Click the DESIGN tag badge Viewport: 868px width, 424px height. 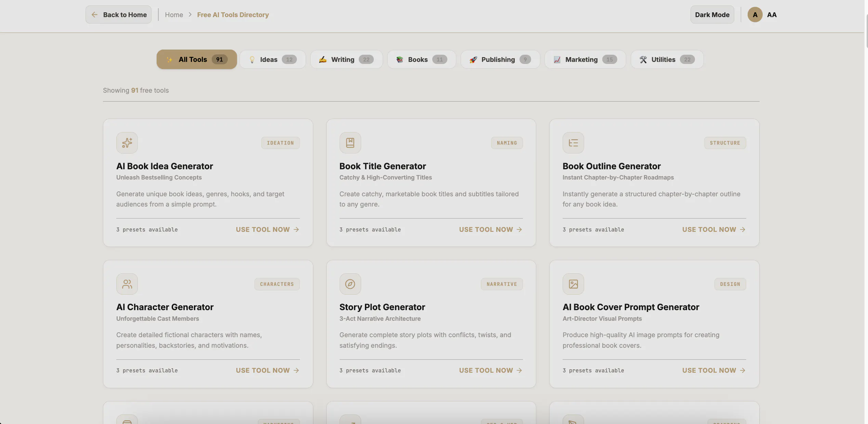point(730,284)
